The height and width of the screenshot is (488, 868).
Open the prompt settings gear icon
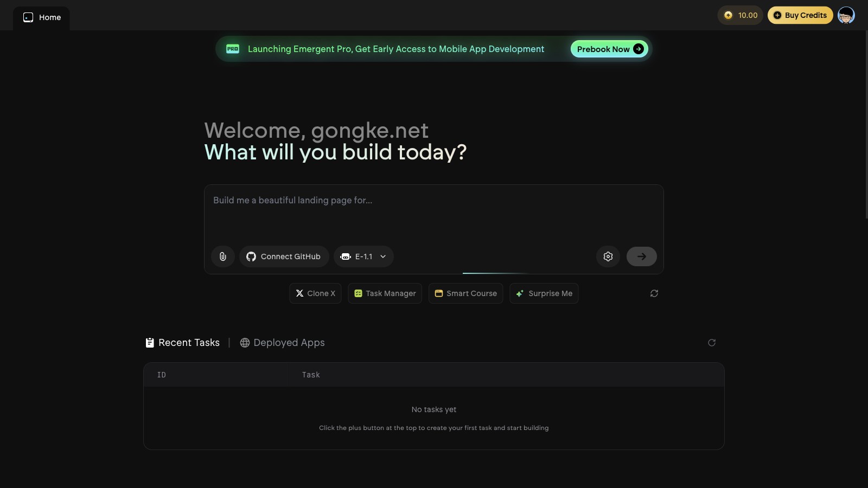click(x=608, y=256)
